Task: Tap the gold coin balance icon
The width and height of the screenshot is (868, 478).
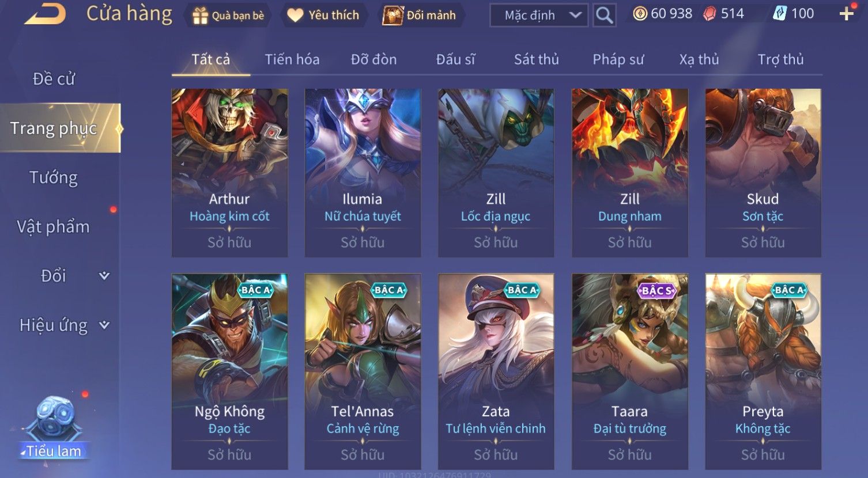Action: 640,14
